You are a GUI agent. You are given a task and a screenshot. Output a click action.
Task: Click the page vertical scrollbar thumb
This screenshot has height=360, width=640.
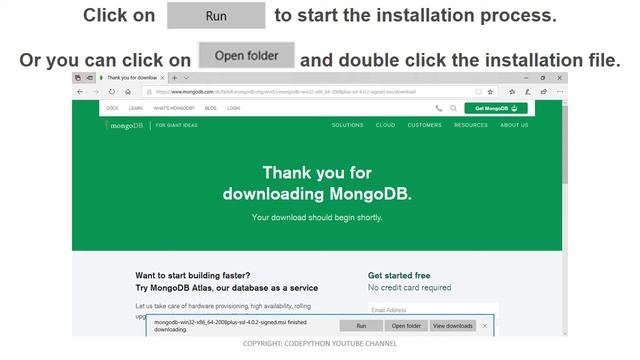[x=565, y=145]
